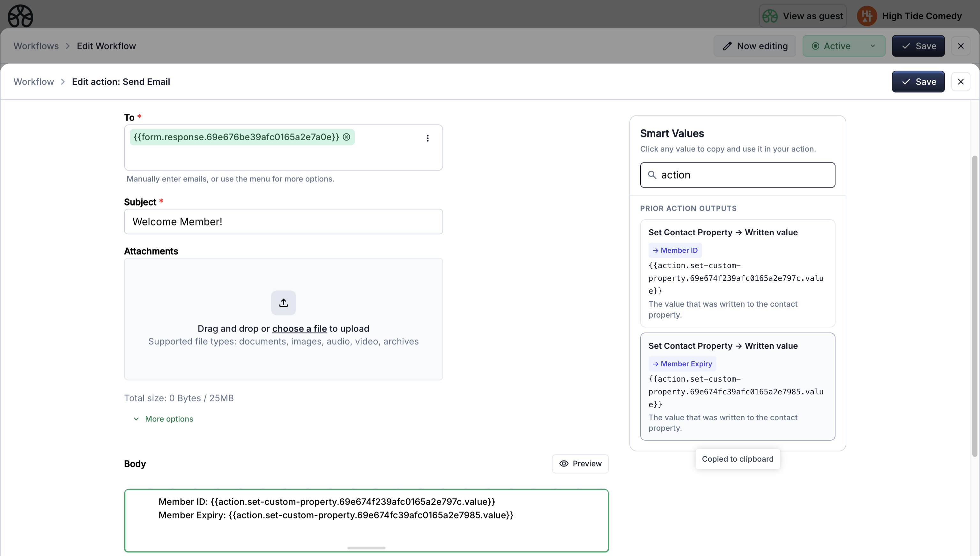Go to Workflows in top breadcrumb

click(x=36, y=46)
